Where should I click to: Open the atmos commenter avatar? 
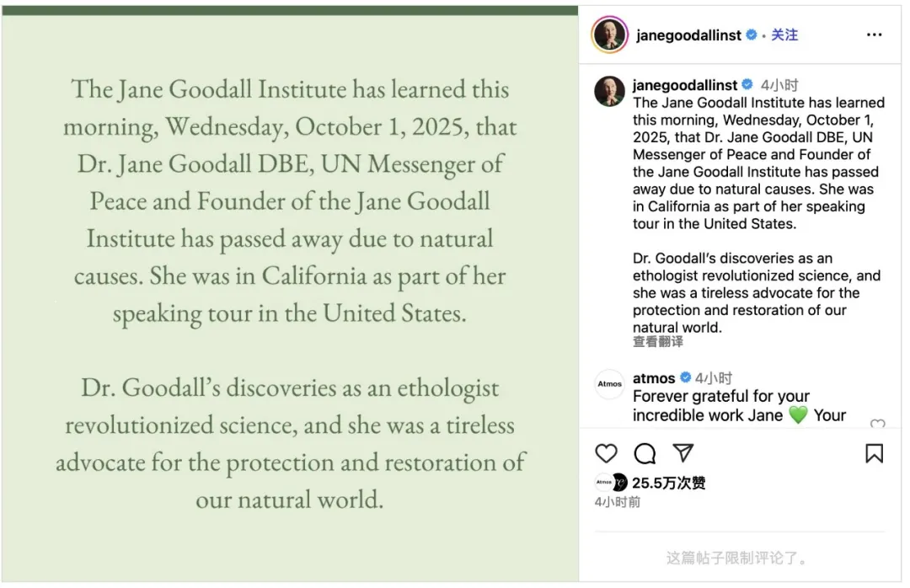coord(609,383)
